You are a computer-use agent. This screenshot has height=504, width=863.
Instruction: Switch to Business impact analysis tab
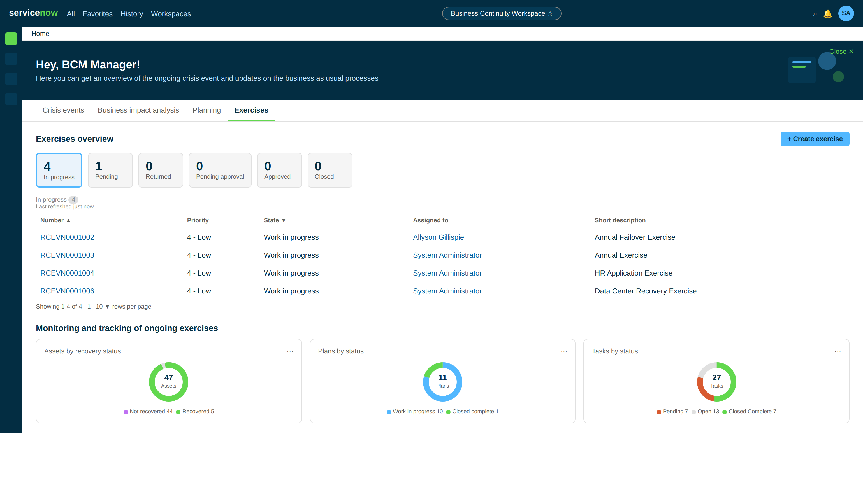coord(138,110)
